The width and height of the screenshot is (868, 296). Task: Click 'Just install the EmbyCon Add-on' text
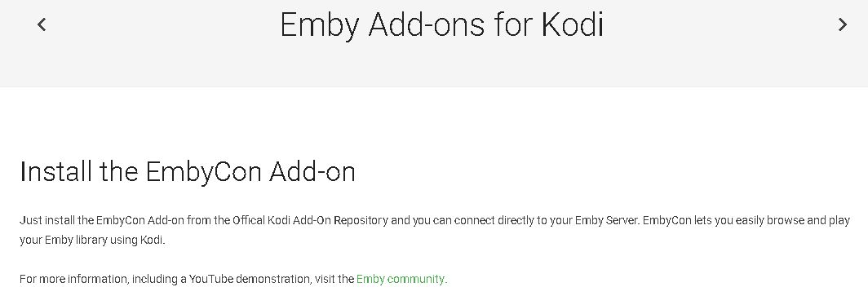[101, 221]
